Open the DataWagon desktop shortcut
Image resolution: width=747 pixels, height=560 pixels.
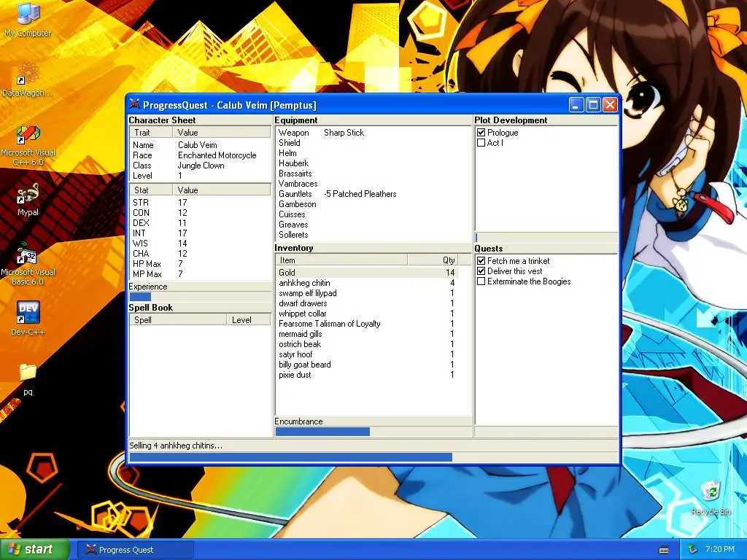[28, 80]
